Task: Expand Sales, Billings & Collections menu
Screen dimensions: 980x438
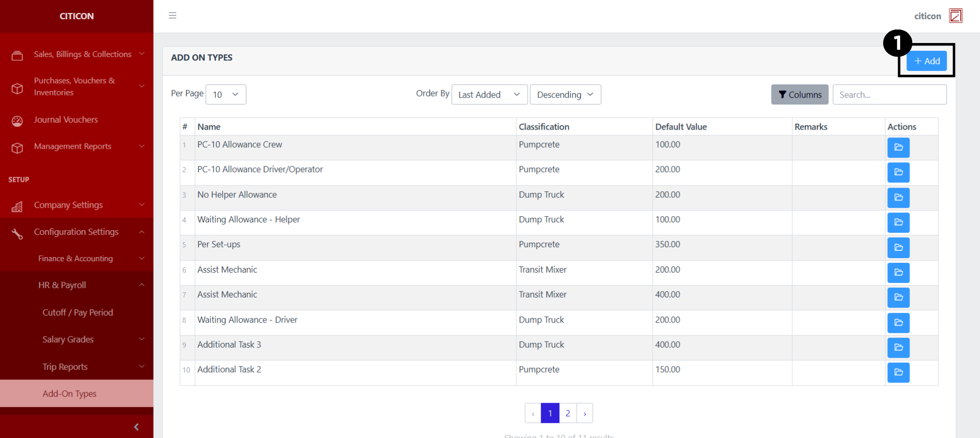Action: click(83, 54)
